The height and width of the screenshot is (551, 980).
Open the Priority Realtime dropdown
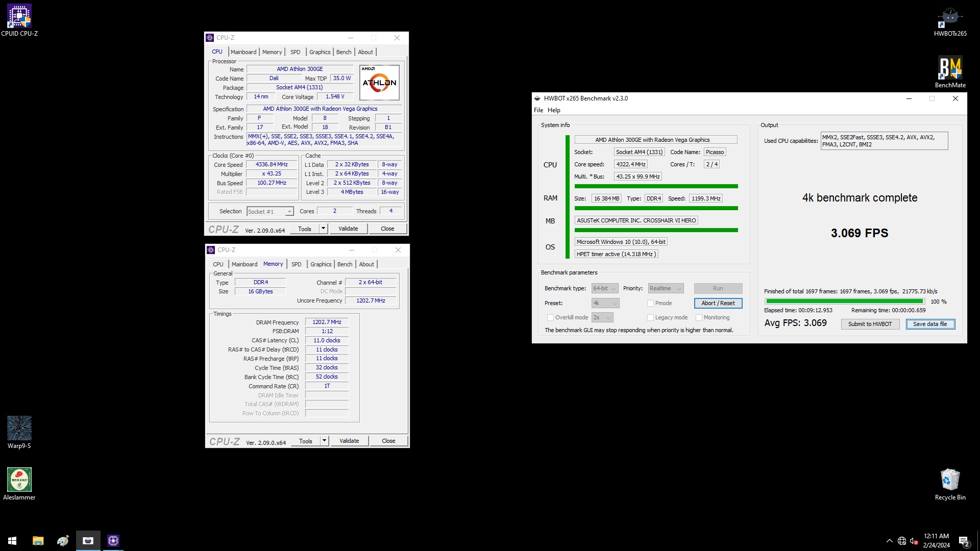tap(666, 289)
